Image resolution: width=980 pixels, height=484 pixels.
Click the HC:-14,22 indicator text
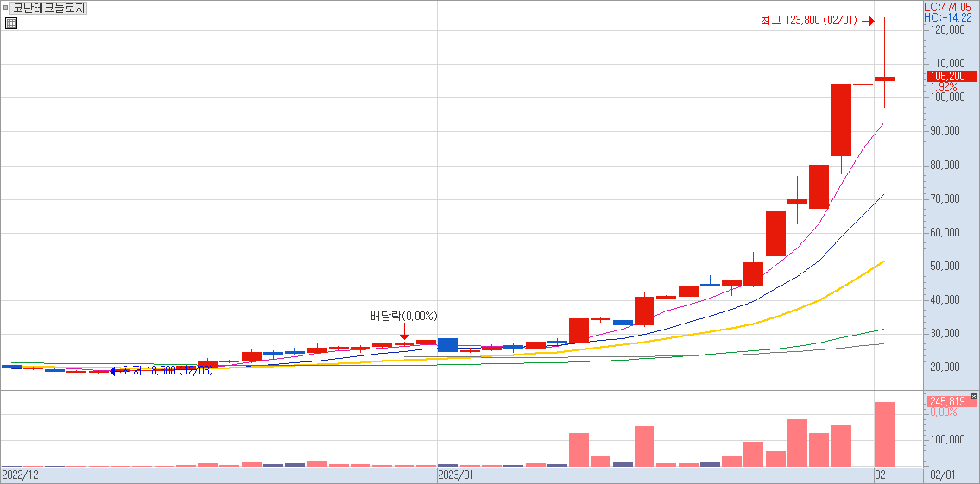pyautogui.click(x=950, y=17)
